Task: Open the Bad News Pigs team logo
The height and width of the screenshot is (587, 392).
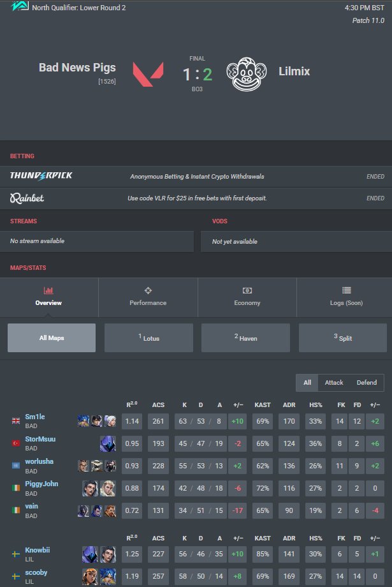Action: tap(148, 74)
